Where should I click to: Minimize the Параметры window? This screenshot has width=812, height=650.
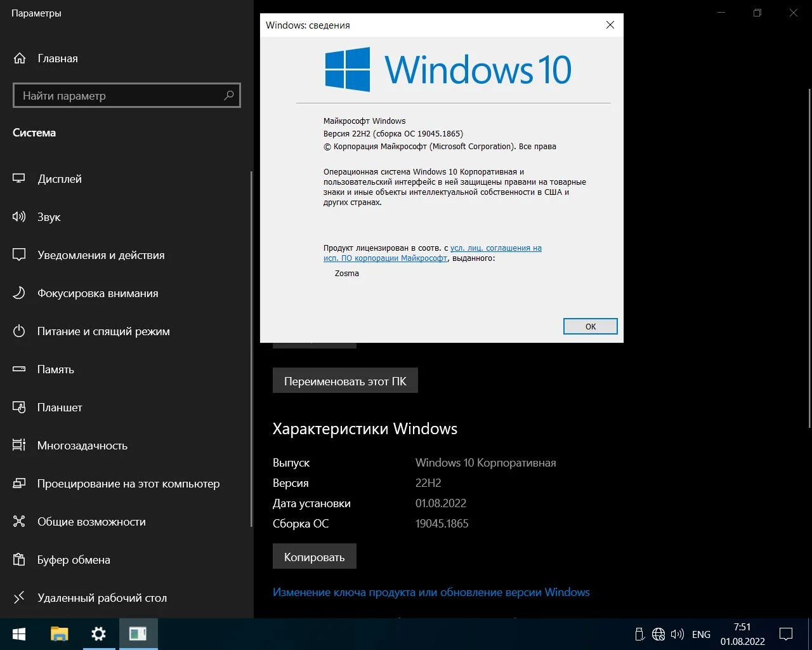[721, 13]
